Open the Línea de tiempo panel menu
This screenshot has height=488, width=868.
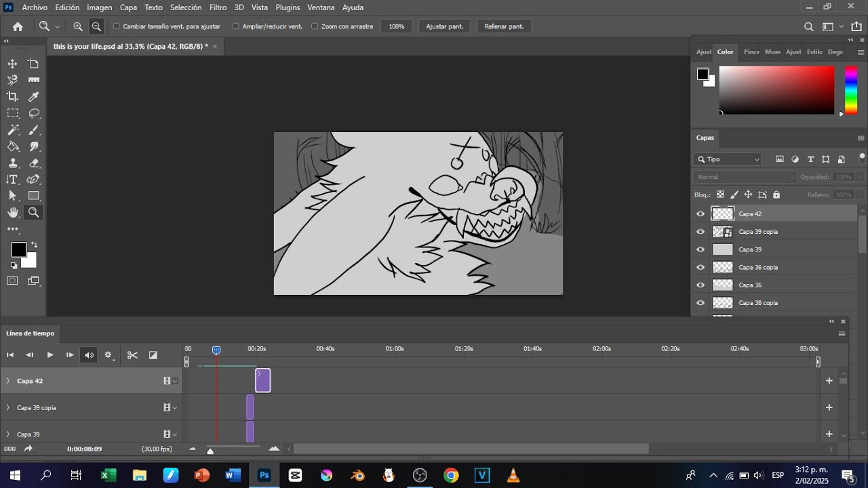[x=842, y=333]
